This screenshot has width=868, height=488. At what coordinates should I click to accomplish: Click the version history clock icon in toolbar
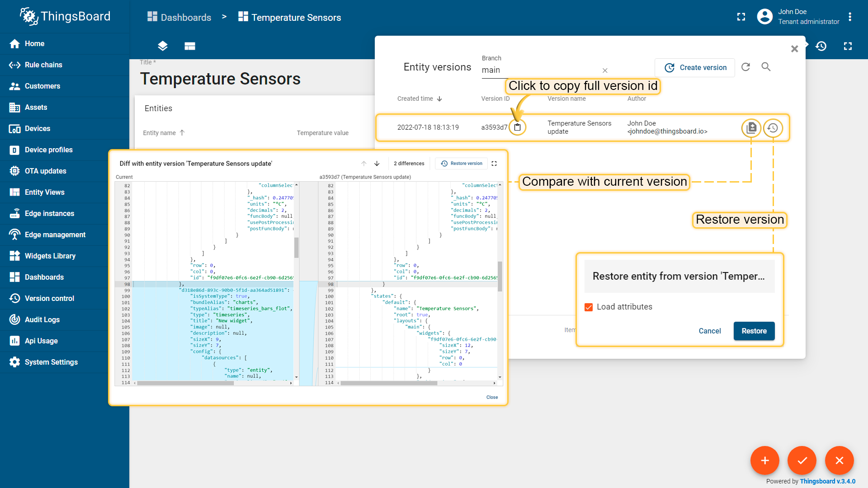(x=821, y=46)
